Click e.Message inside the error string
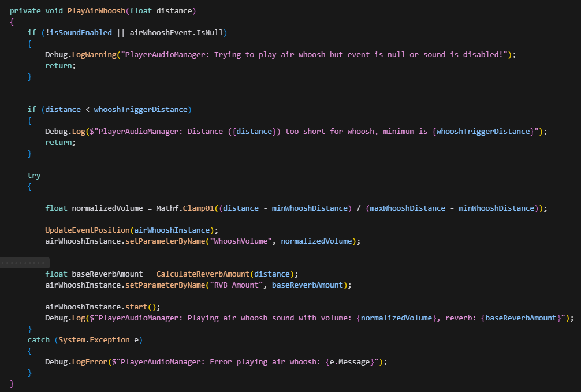This screenshot has width=581, height=392. click(350, 361)
